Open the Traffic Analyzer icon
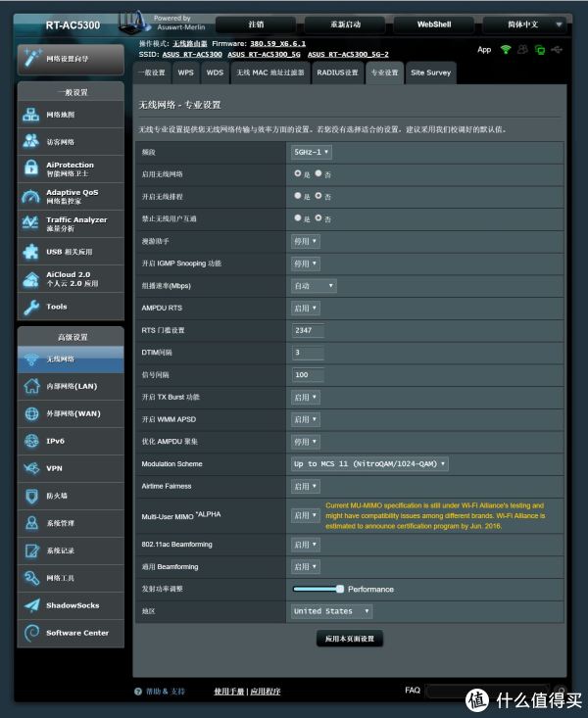 pyautogui.click(x=30, y=224)
